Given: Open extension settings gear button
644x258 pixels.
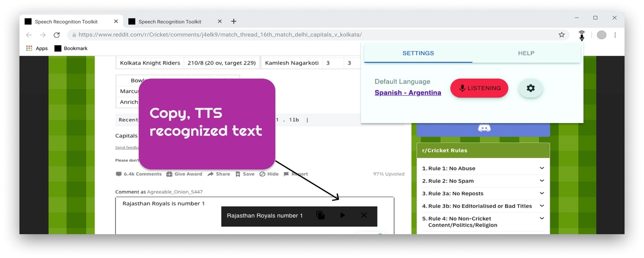Looking at the screenshot, I should click(530, 88).
